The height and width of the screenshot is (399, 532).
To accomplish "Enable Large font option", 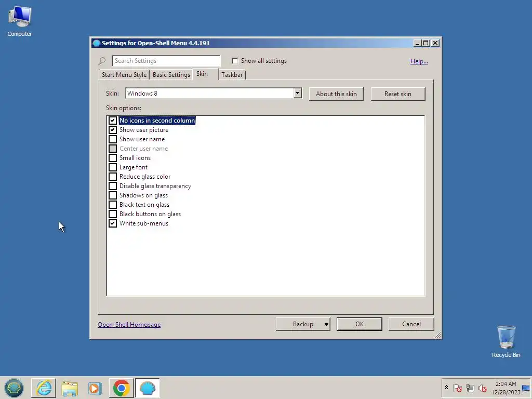I will click(x=113, y=167).
